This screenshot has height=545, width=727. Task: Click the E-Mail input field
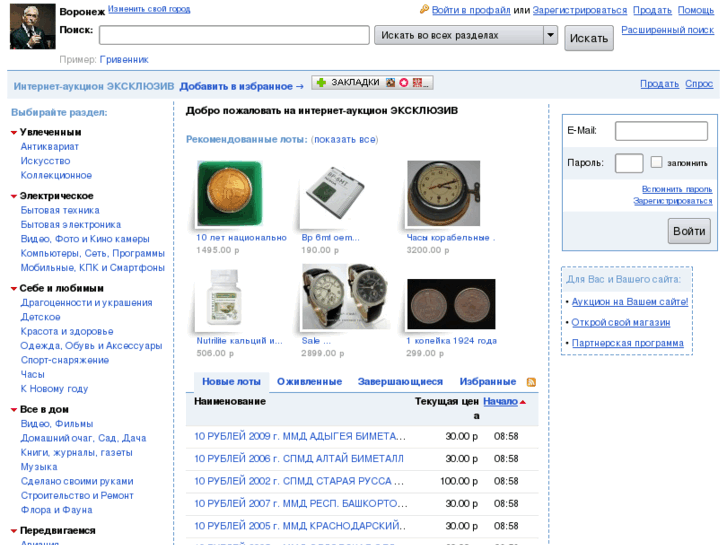click(x=661, y=131)
